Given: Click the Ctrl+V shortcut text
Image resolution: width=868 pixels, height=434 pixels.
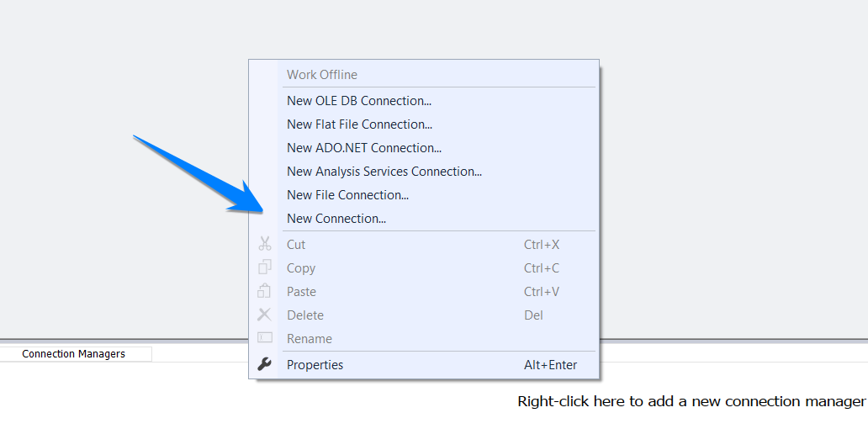Looking at the screenshot, I should tap(542, 292).
